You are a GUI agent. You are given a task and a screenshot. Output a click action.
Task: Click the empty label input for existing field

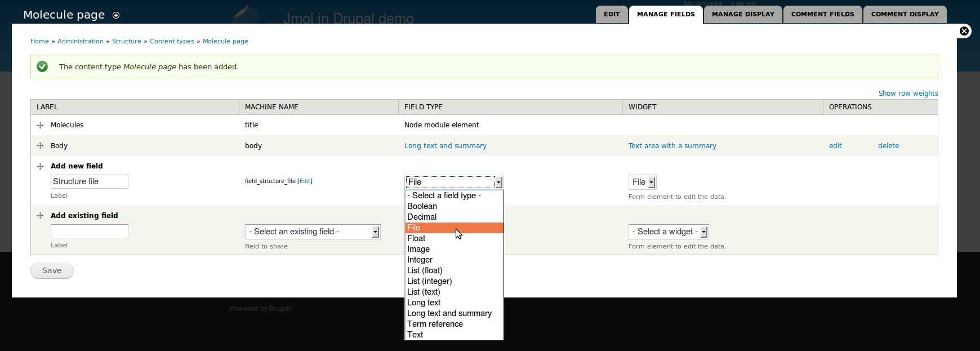click(90, 231)
